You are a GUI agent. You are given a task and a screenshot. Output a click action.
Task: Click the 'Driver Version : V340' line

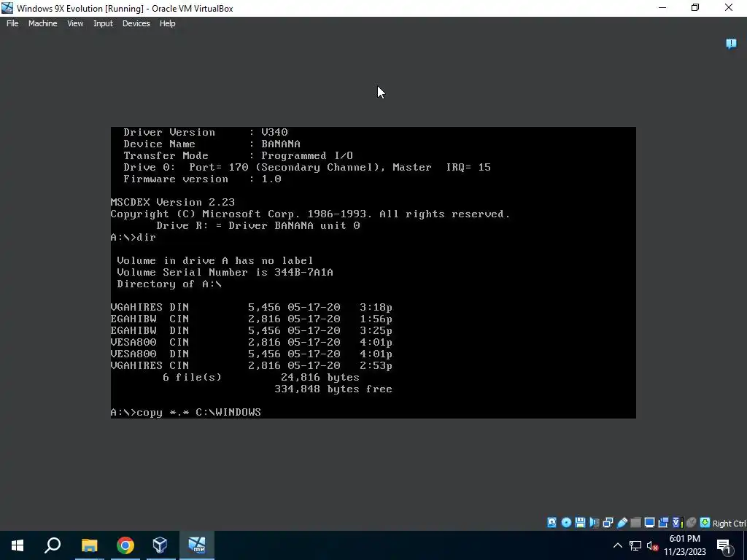(x=206, y=133)
